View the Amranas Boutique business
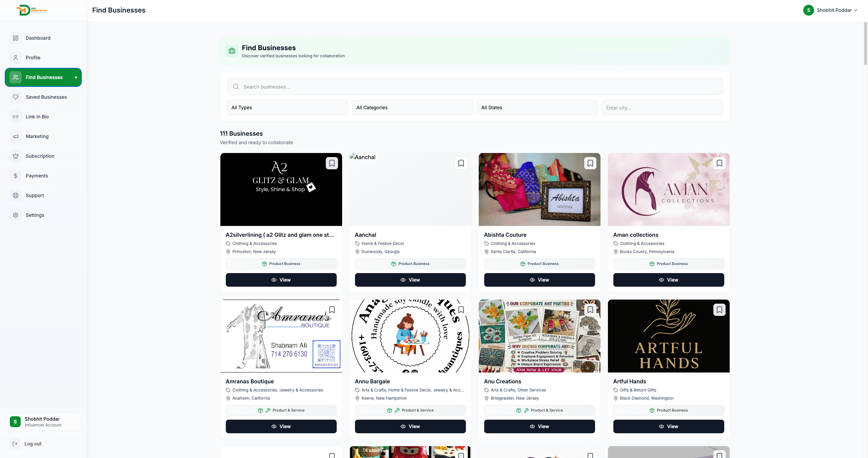868x458 pixels. [x=281, y=426]
